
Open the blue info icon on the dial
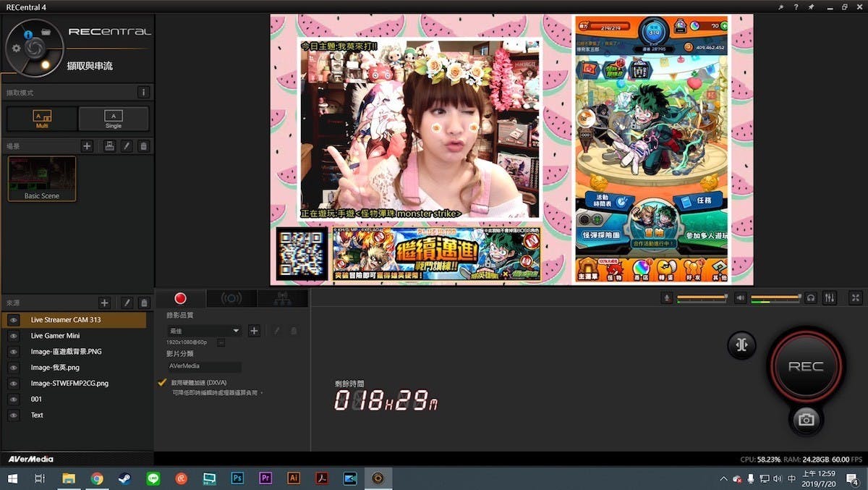[27, 34]
